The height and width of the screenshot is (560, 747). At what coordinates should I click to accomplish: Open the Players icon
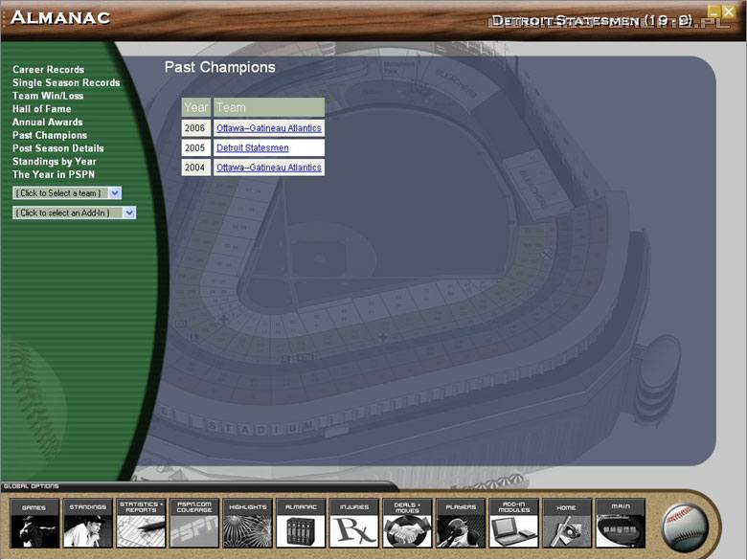point(461,523)
